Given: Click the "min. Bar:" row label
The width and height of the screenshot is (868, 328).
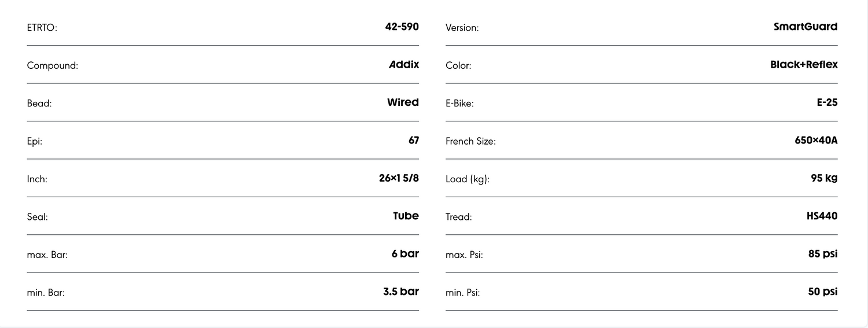Looking at the screenshot, I should pyautogui.click(x=46, y=293).
